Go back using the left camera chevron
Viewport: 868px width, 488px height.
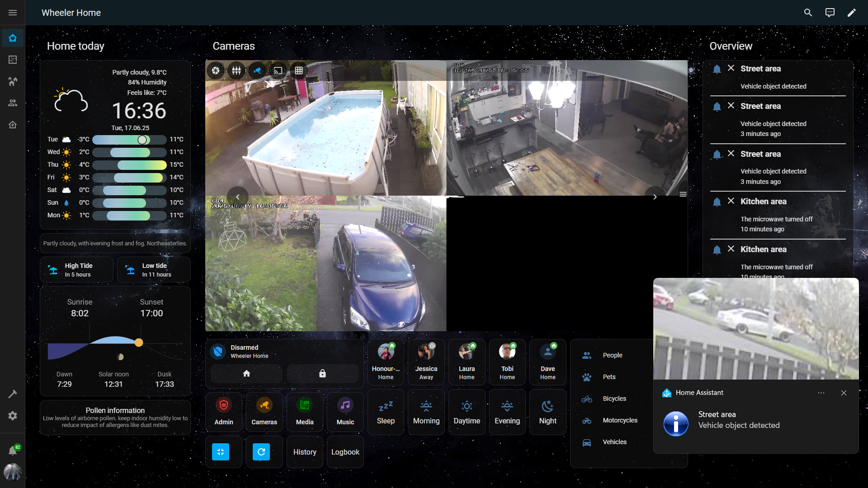click(237, 197)
